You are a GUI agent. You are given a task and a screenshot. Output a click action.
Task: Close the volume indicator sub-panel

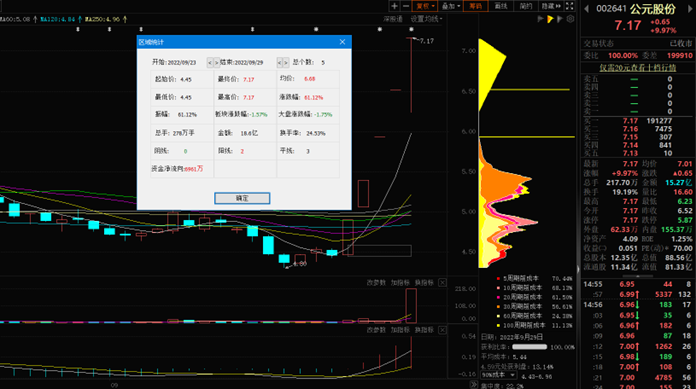443,282
